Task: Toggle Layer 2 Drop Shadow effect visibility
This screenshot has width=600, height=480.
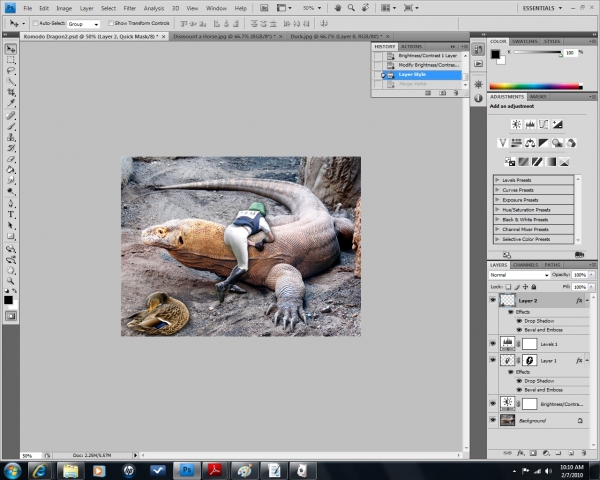Action: pyautogui.click(x=519, y=321)
